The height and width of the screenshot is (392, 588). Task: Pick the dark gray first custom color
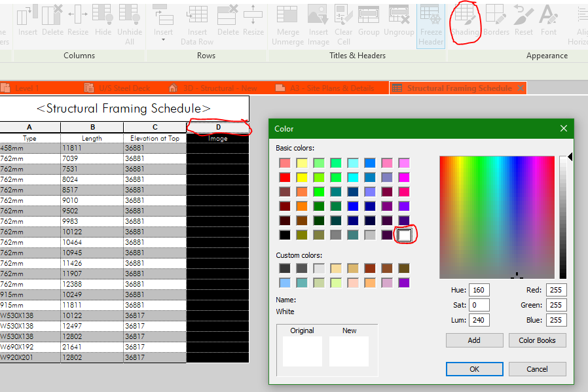tap(285, 268)
